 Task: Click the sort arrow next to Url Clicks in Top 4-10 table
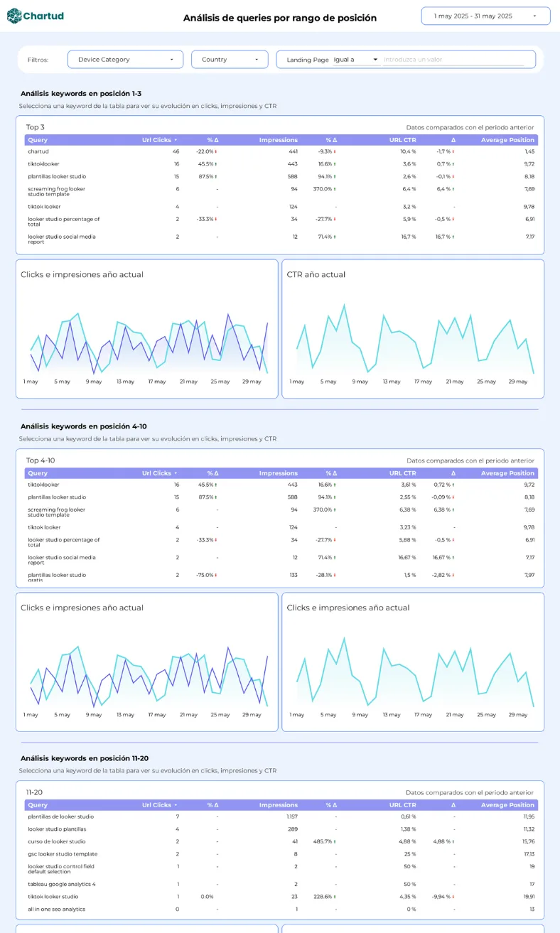pos(176,473)
